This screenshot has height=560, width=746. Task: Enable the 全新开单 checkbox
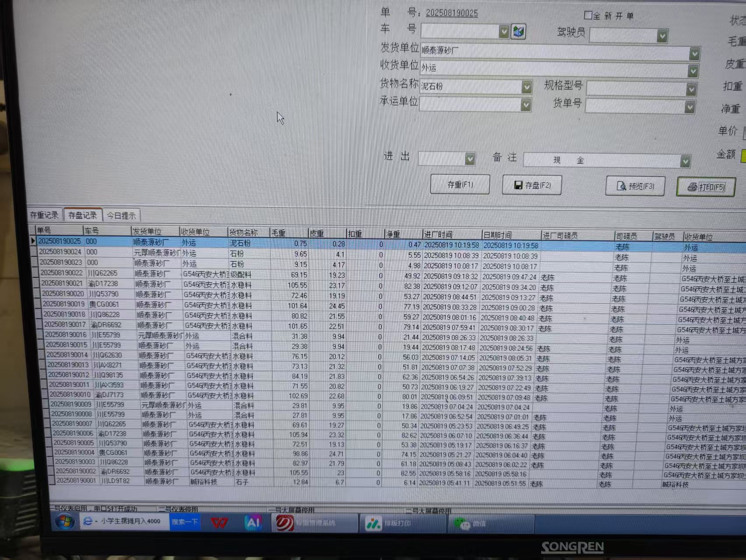click(x=588, y=15)
